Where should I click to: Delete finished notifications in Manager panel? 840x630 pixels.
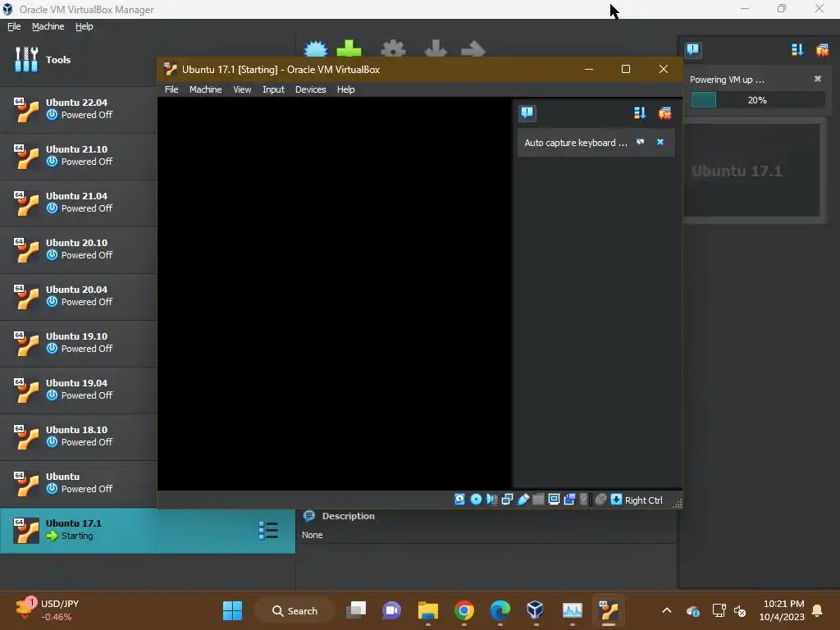822,50
